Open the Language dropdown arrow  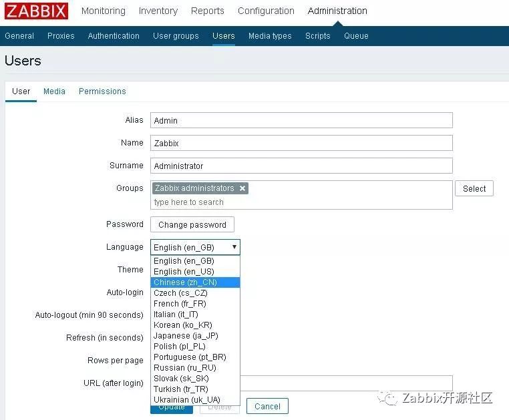point(234,247)
